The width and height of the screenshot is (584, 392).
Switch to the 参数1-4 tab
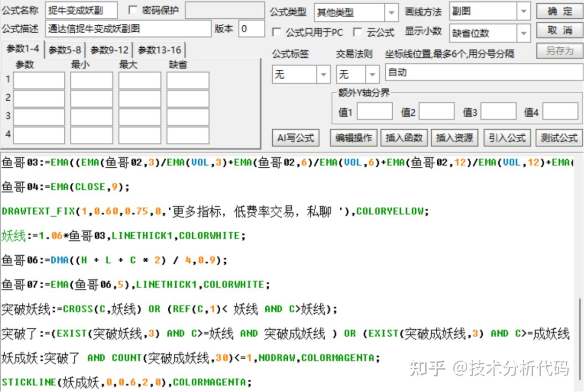click(22, 49)
